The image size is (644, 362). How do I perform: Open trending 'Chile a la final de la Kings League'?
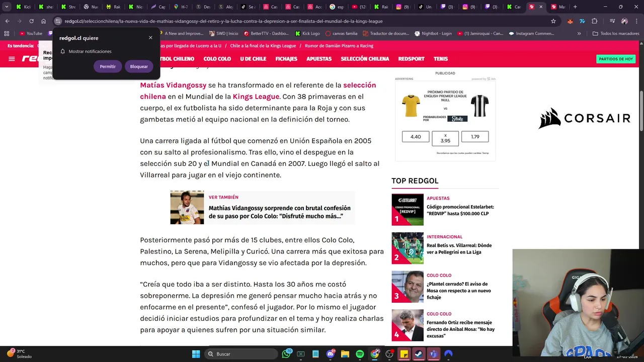(263, 46)
